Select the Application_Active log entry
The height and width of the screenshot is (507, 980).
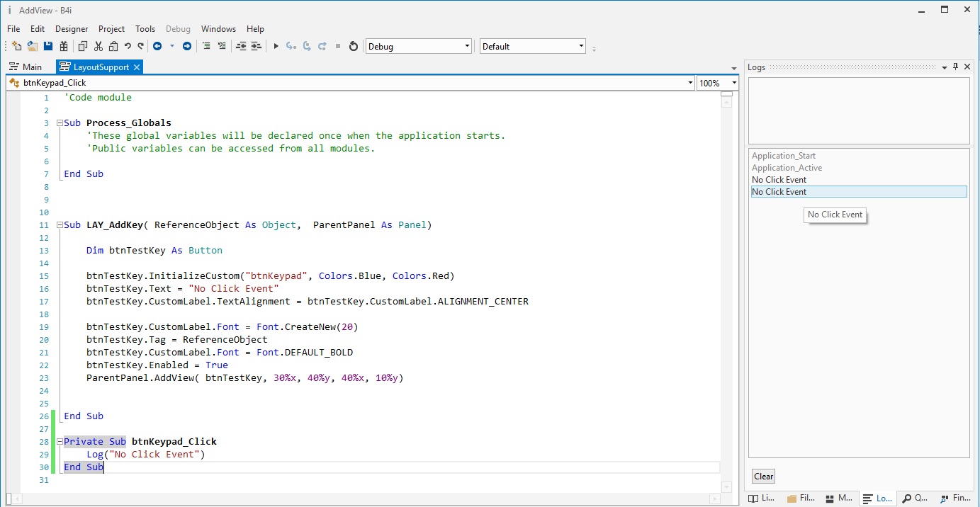(x=787, y=168)
